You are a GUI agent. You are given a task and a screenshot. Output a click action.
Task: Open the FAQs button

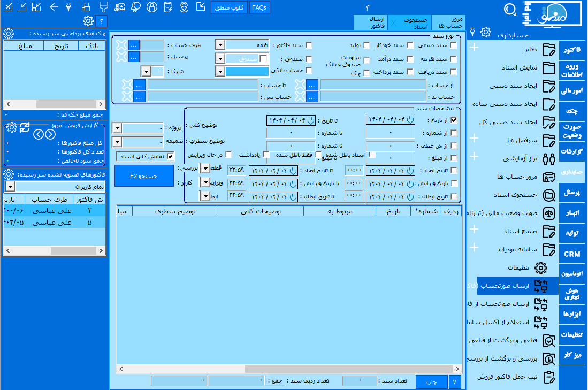tap(259, 7)
